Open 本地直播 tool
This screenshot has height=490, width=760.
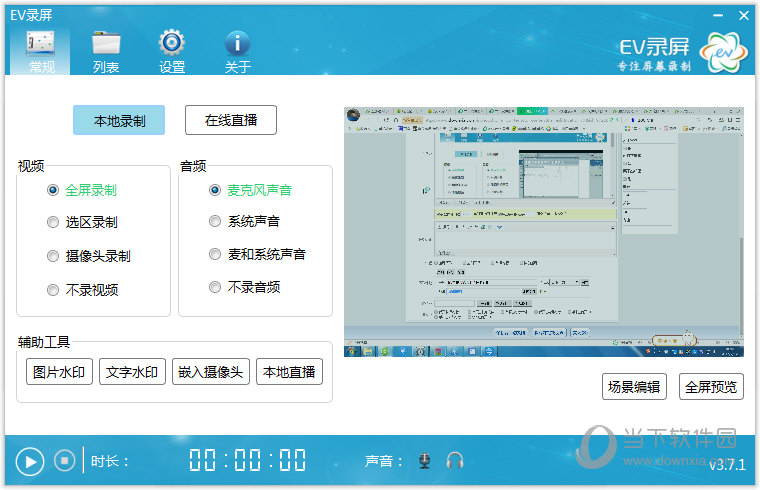pos(289,372)
